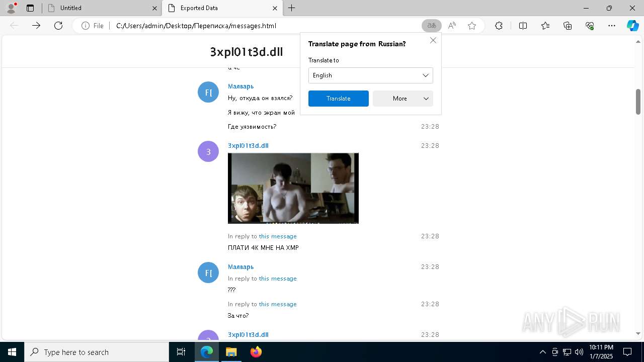Click the first Малварь blue avatar
The width and height of the screenshot is (644, 362).
coord(208,92)
